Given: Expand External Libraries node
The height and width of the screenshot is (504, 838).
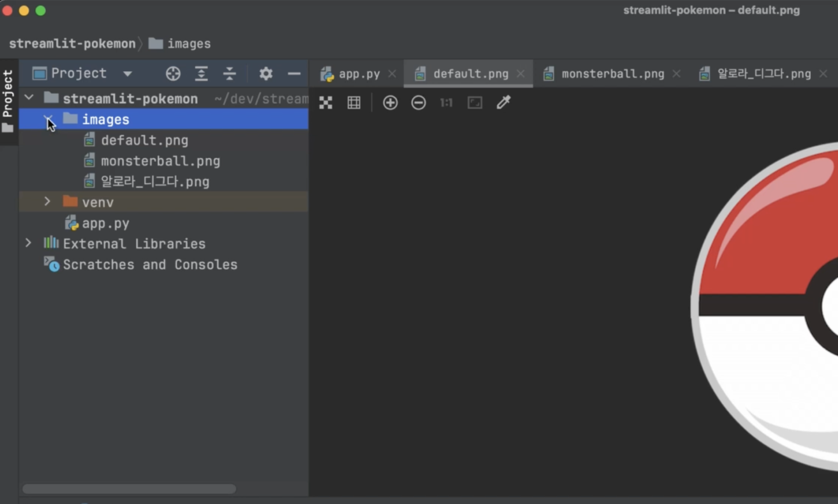Looking at the screenshot, I should pos(28,243).
